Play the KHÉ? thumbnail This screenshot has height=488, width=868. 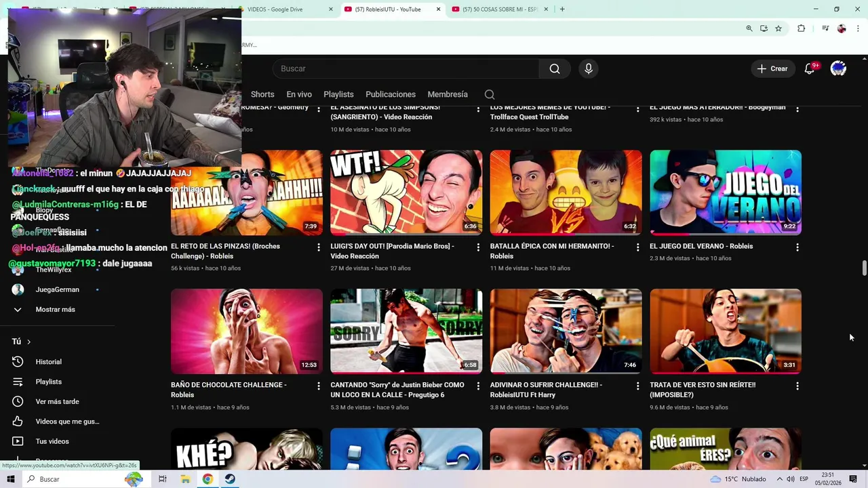[247, 449]
